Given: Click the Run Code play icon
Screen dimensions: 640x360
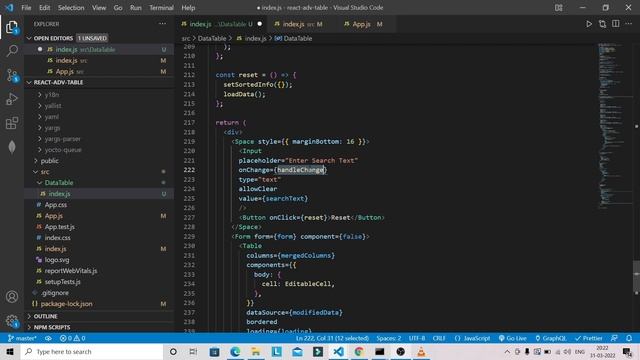Looking at the screenshot, I should pos(589,24).
